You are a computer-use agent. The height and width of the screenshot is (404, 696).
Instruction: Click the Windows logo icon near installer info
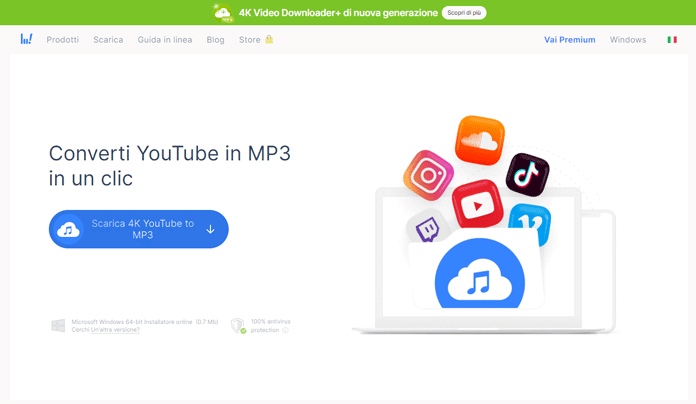click(58, 325)
